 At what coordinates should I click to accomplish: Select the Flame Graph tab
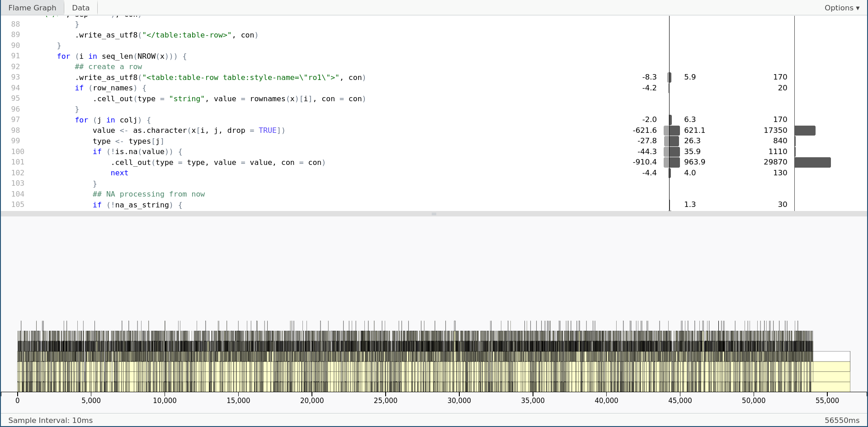[32, 8]
